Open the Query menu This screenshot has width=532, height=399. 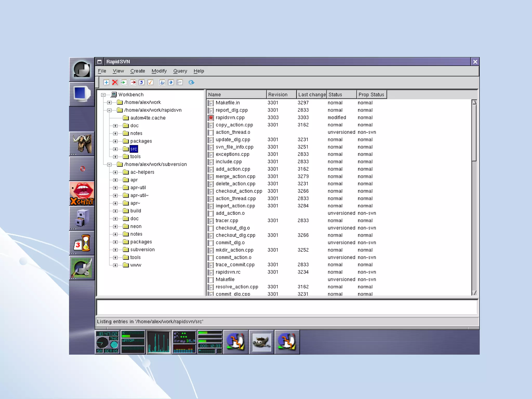click(x=180, y=71)
